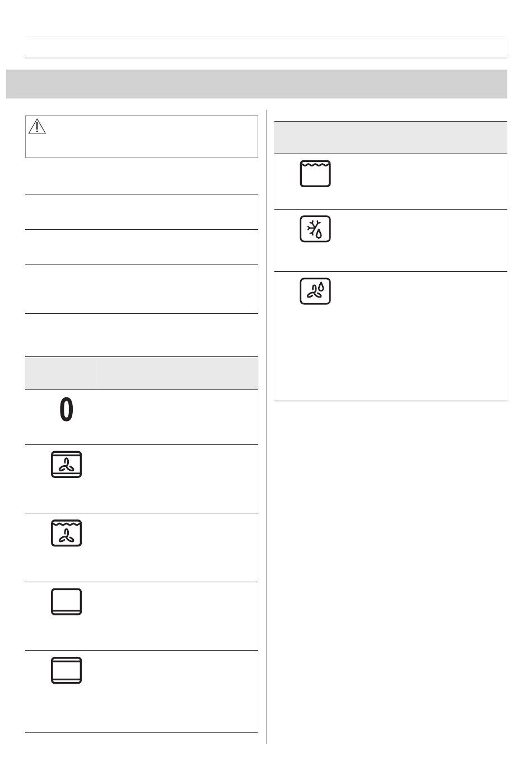Viewport: 532px width, 770px height.
Task: Click the wide gray section heading bar
Action: click(x=256, y=84)
